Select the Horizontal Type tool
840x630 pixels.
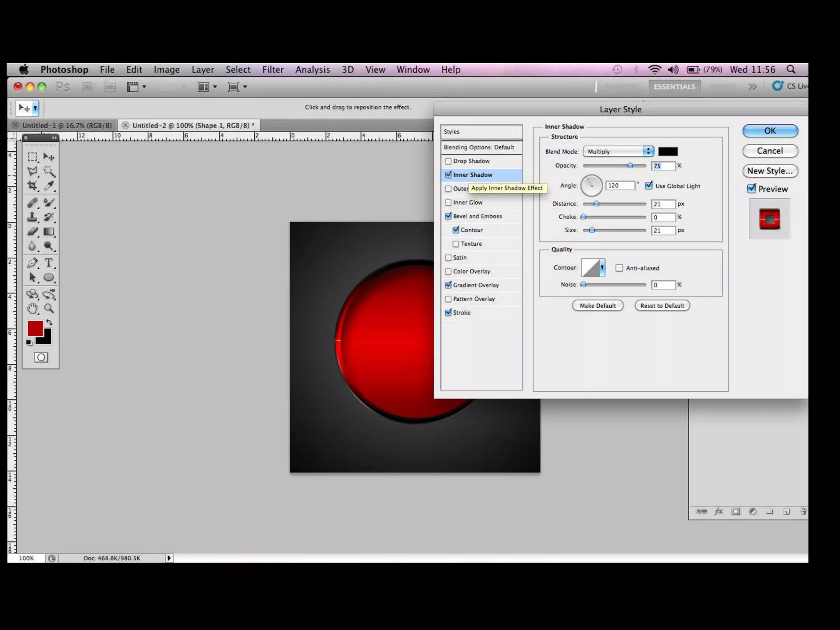49,263
